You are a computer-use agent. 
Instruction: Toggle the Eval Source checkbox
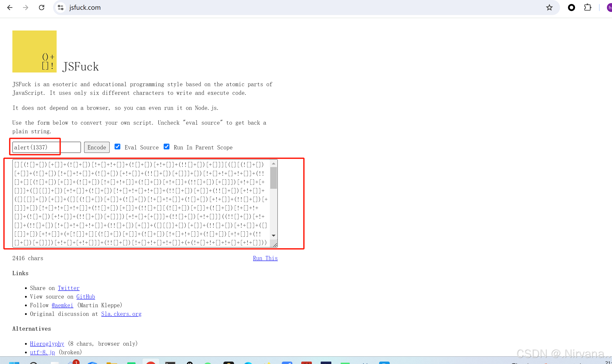[117, 147]
